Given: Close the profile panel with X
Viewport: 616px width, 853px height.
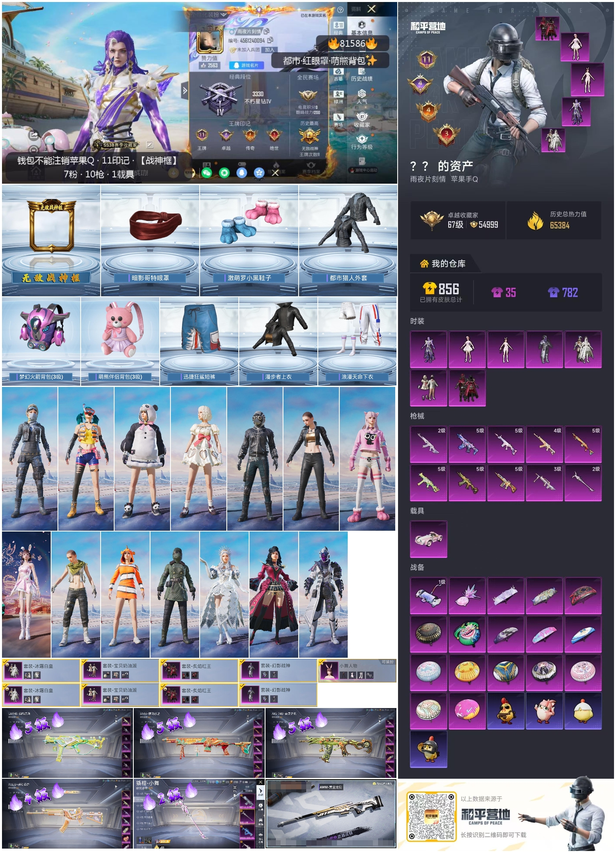Looking at the screenshot, I should pos(371,9).
